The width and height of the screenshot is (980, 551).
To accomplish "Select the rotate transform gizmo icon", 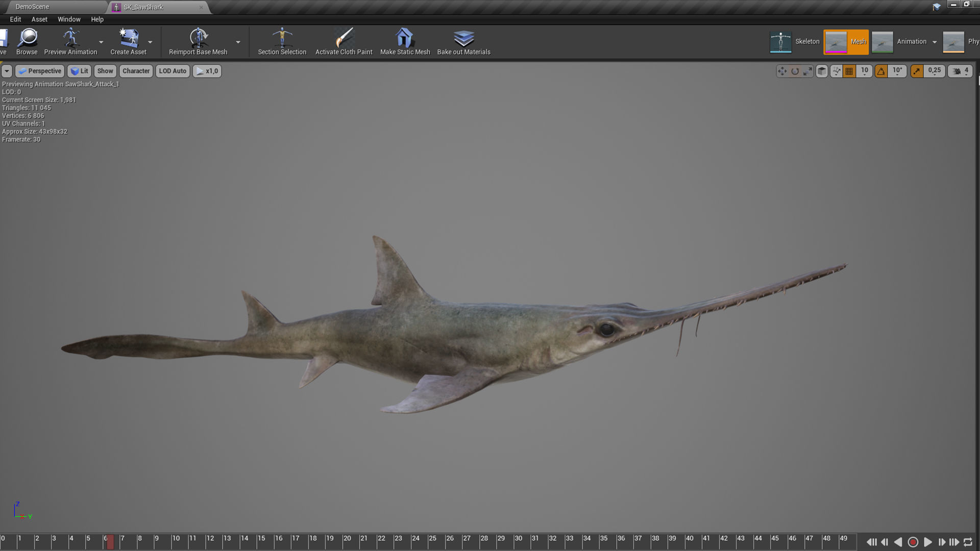I will (795, 71).
